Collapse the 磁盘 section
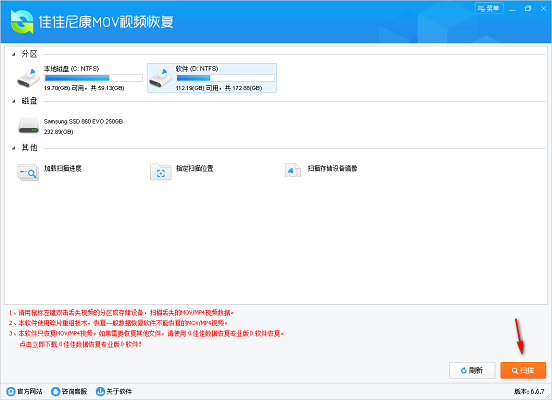 point(14,101)
